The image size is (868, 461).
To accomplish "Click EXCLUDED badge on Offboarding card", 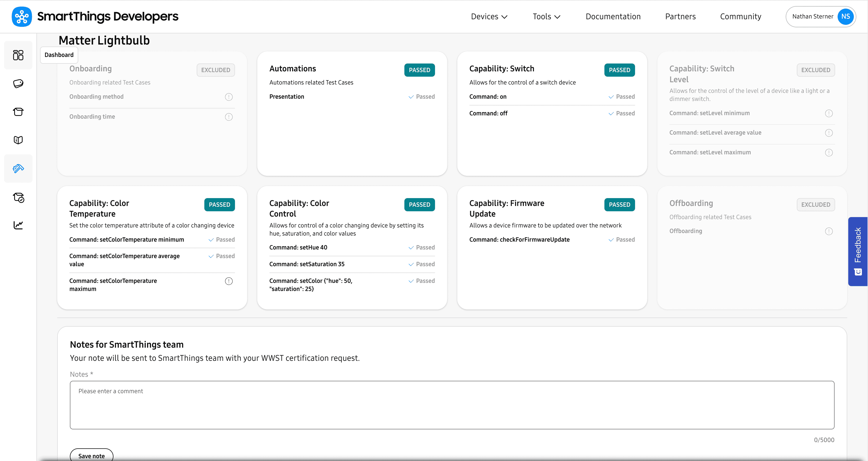I will (816, 205).
